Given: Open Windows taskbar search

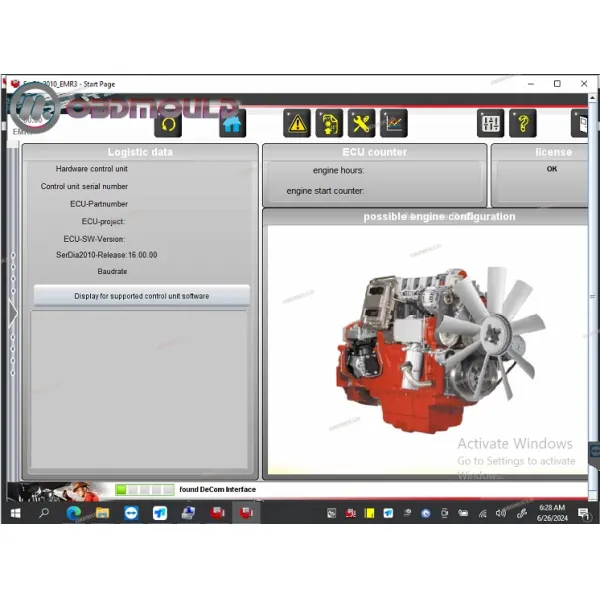Looking at the screenshot, I should (x=44, y=513).
